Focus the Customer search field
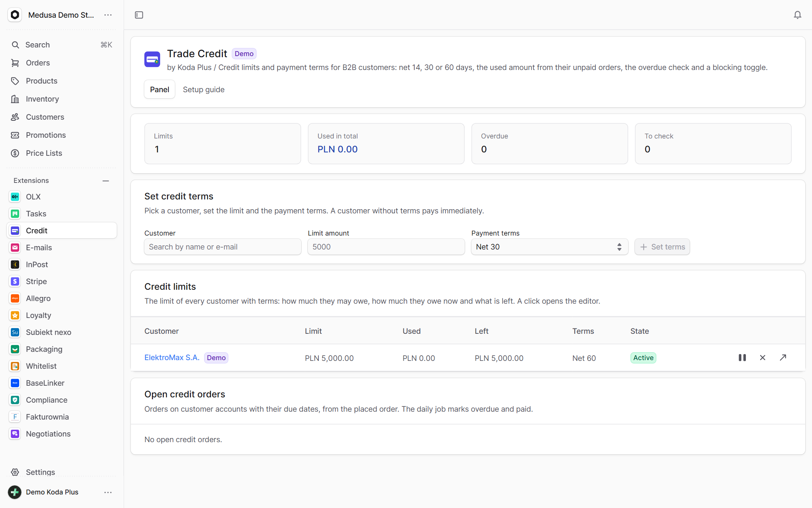Screen dimensions: 812x508 point(223,247)
